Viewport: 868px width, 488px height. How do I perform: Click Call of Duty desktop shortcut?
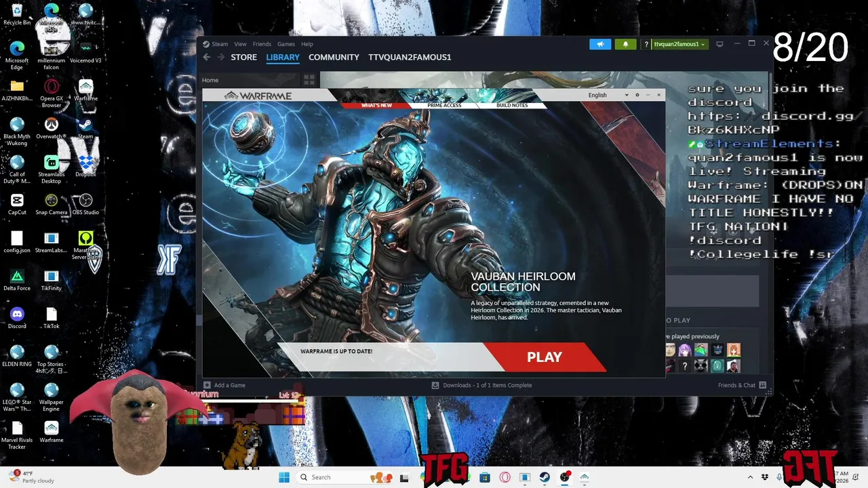tap(17, 170)
